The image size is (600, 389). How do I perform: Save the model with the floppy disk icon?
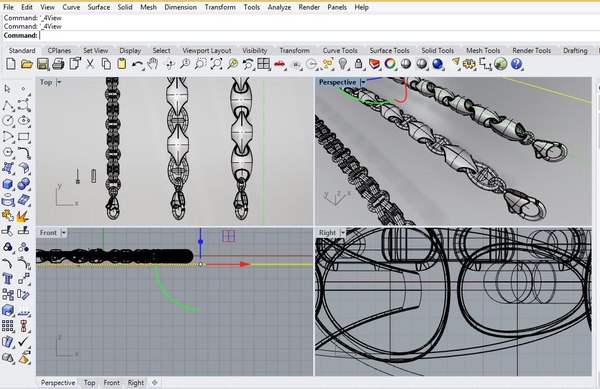pyautogui.click(x=42, y=64)
